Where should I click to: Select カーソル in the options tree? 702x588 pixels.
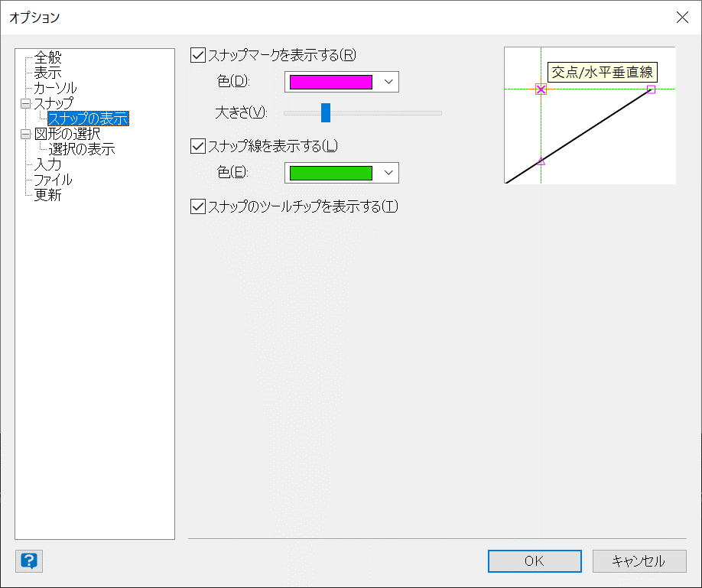click(55, 88)
